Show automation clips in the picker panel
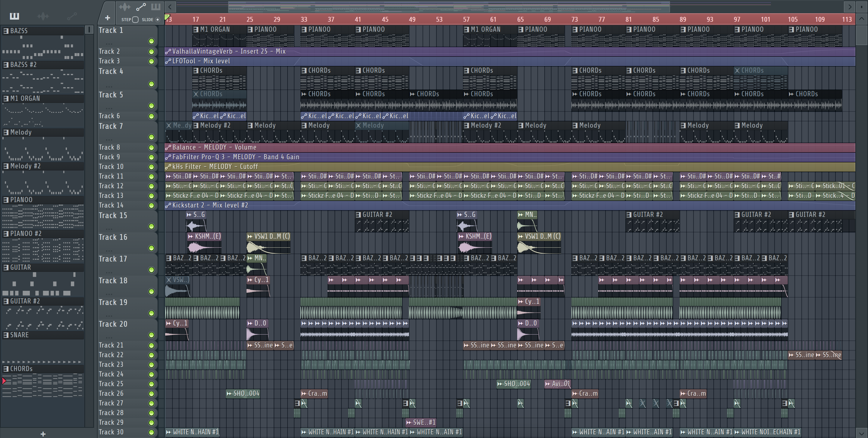The height and width of the screenshot is (438, 868). [x=72, y=16]
